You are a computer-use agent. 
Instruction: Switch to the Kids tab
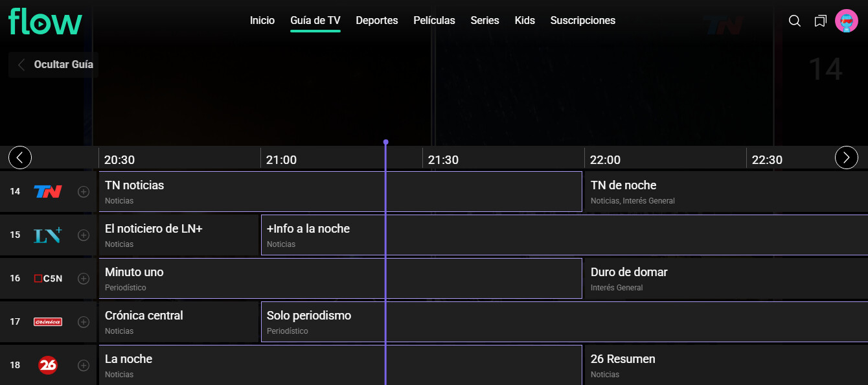[525, 21]
